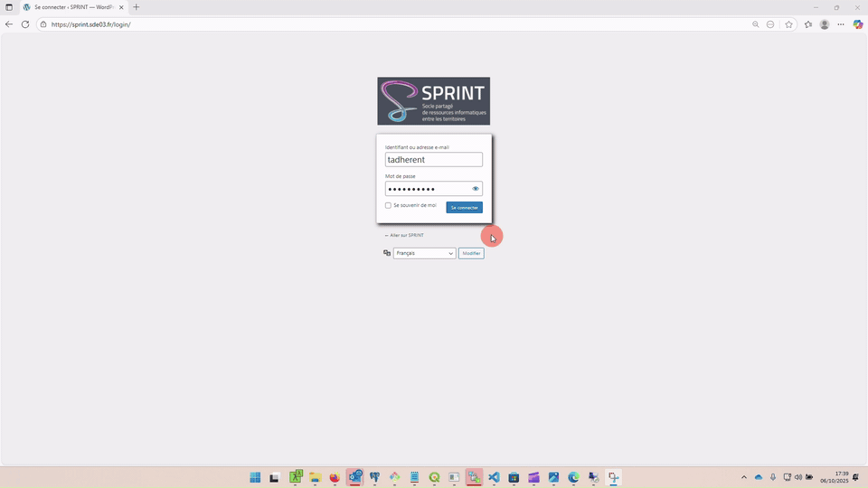Open the Windows Start menu
Image resolution: width=868 pixels, height=488 pixels.
click(255, 477)
